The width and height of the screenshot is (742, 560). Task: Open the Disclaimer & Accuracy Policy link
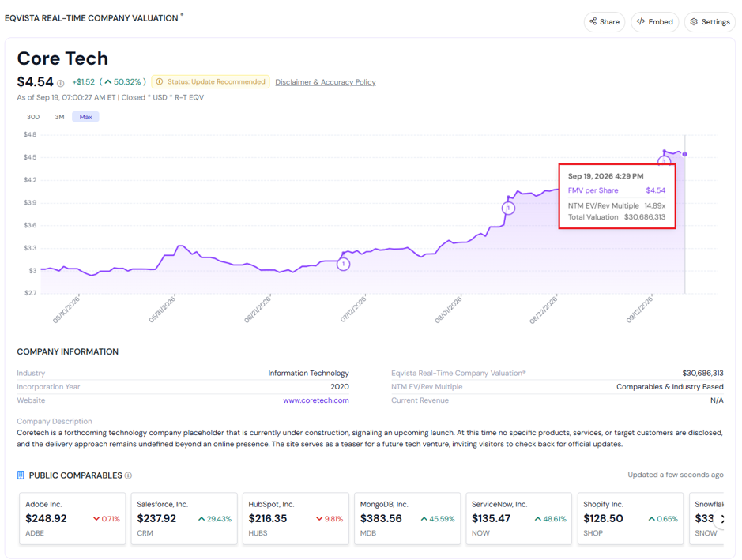coord(326,82)
